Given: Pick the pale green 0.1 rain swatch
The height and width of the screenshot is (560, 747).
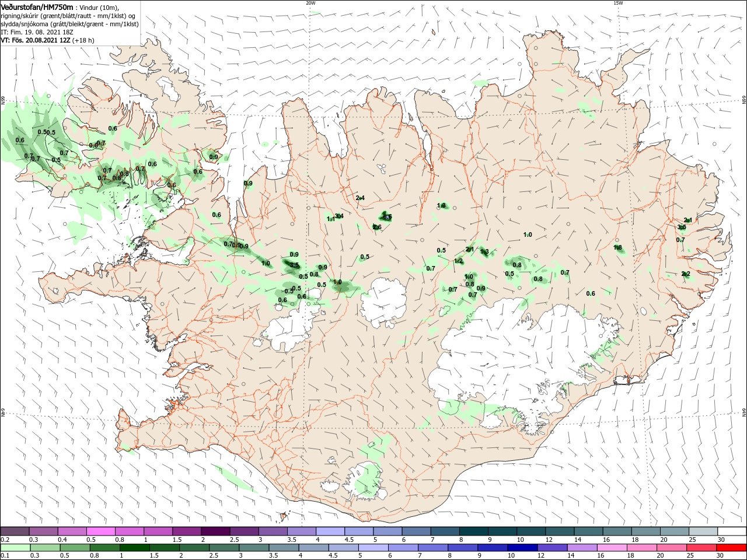Looking at the screenshot, I should (15, 548).
